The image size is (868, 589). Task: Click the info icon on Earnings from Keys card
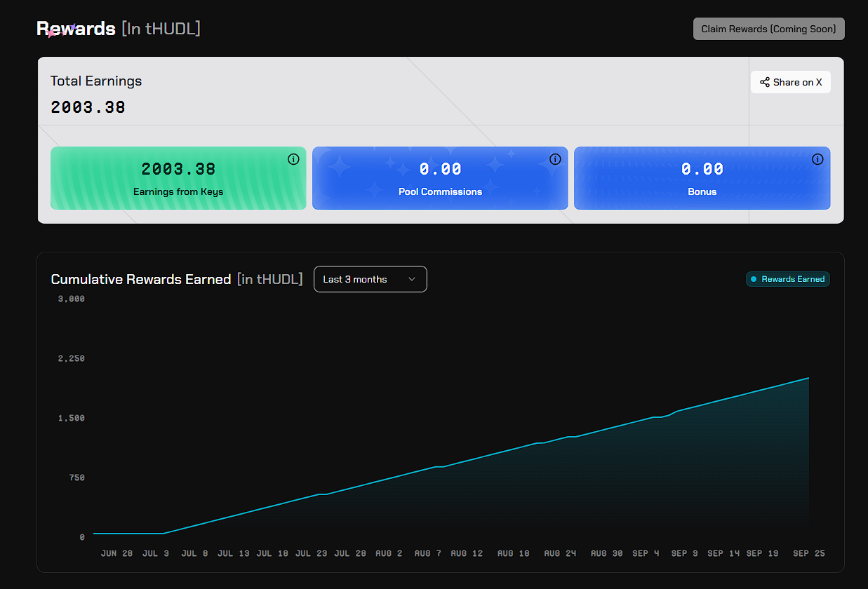(293, 159)
